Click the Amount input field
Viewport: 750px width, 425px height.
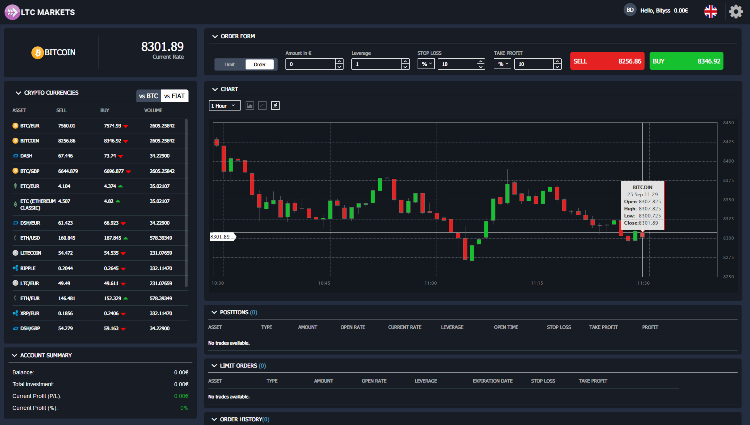click(310, 64)
